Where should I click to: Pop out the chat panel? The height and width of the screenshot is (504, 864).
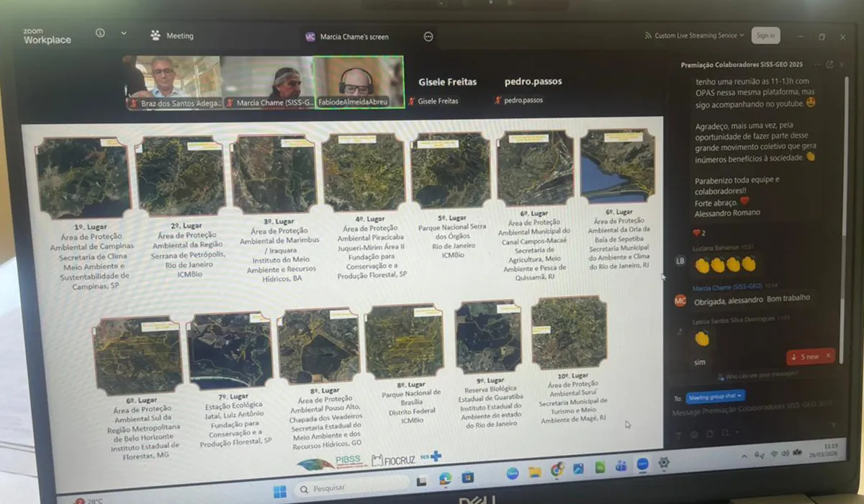point(829,65)
